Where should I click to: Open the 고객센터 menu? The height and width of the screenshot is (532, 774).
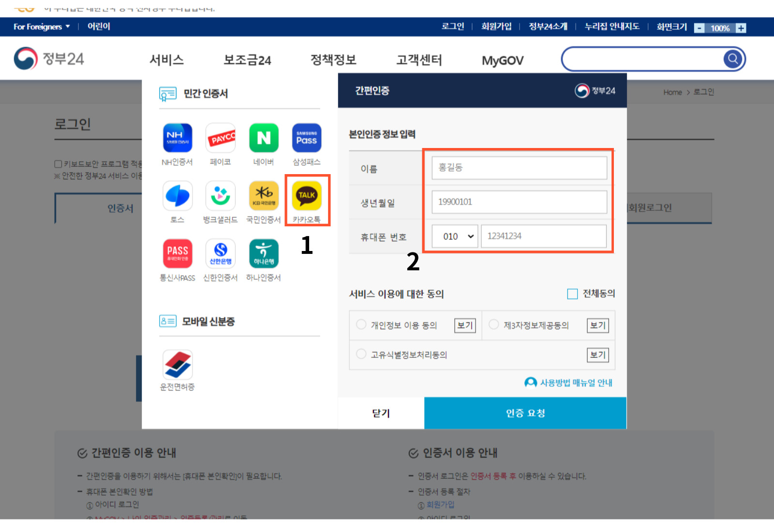tap(419, 60)
